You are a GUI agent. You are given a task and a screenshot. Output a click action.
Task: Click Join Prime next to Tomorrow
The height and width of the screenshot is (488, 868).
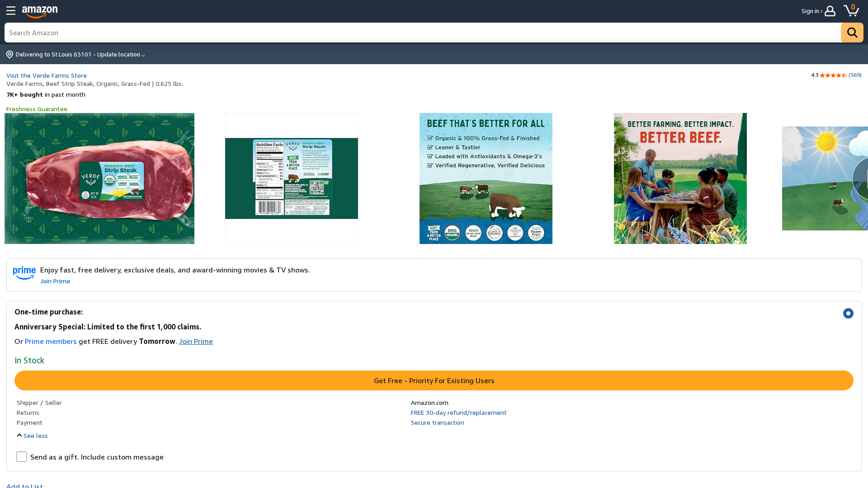(196, 341)
